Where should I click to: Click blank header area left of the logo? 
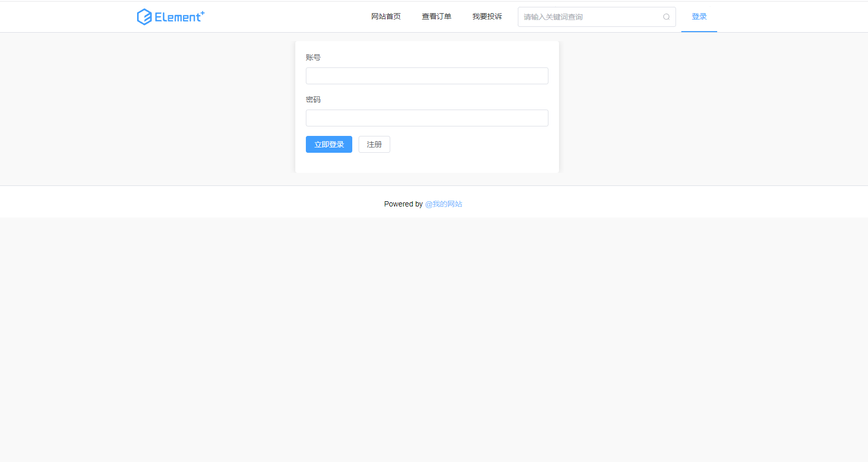[x=63, y=17]
